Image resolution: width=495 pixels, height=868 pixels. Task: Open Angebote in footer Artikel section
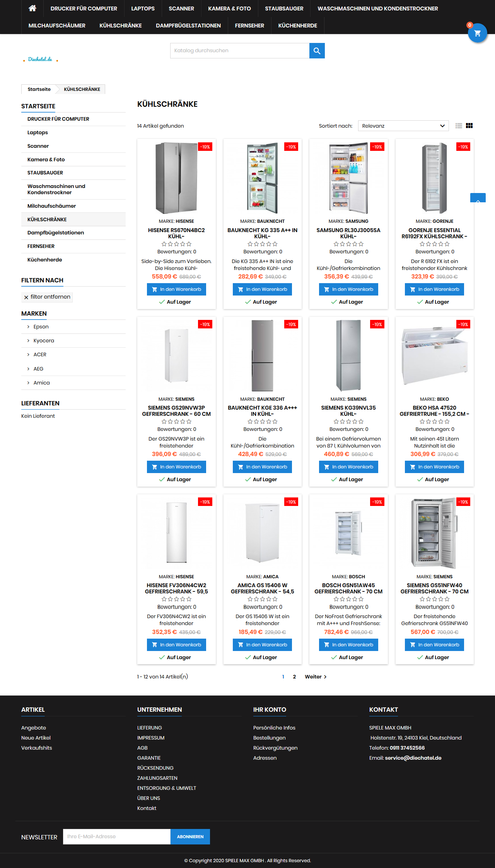34,728
